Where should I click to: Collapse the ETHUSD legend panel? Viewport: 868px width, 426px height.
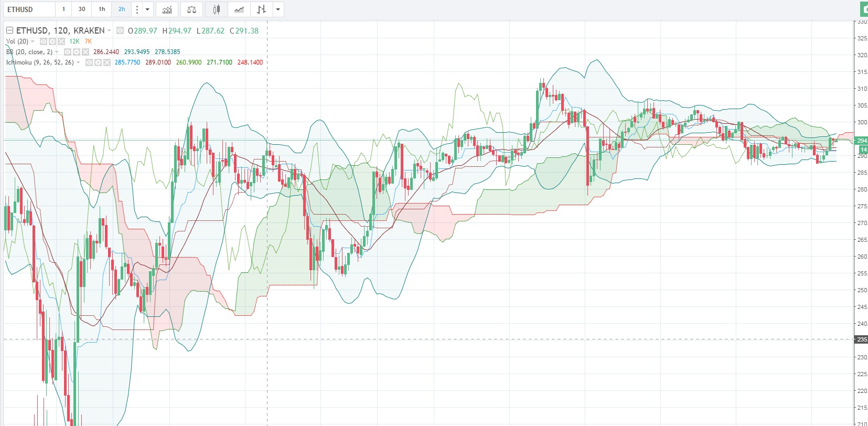9,30
